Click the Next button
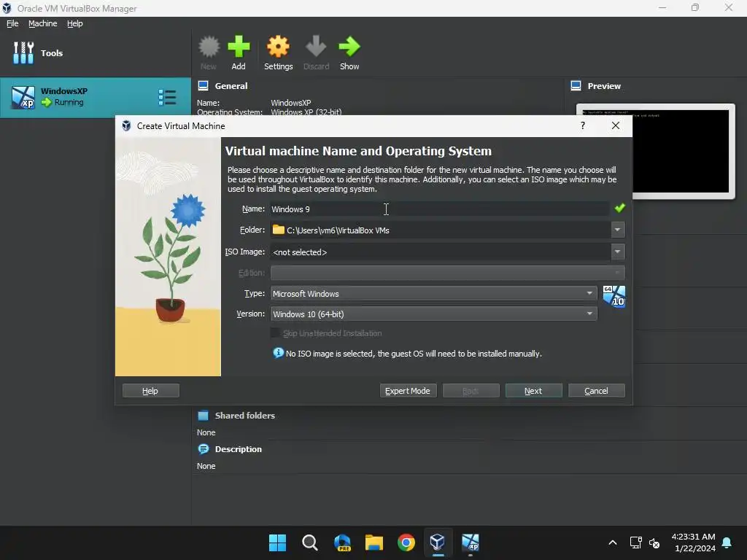Screen dimensions: 747x560 533,391
